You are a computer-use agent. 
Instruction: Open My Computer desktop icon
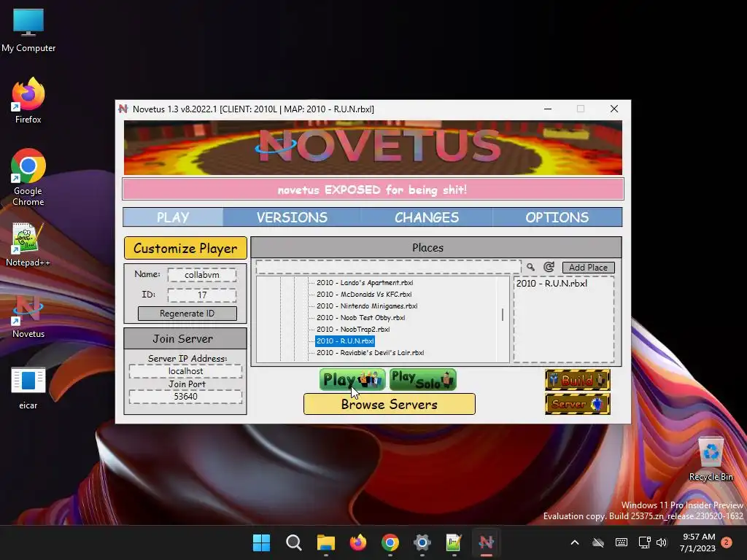pyautogui.click(x=28, y=30)
